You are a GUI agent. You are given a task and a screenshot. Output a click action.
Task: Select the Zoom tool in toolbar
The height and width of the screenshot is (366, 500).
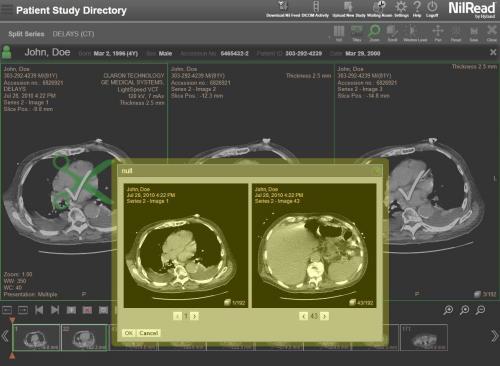click(x=374, y=33)
